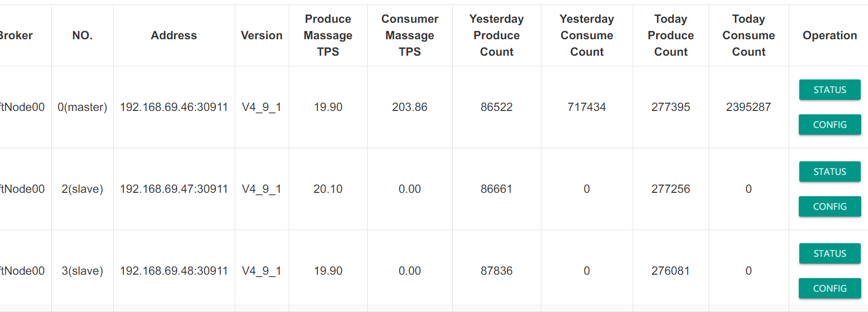868x312 pixels.
Task: Click STATUS button for 2(slave) broker
Action: [829, 172]
